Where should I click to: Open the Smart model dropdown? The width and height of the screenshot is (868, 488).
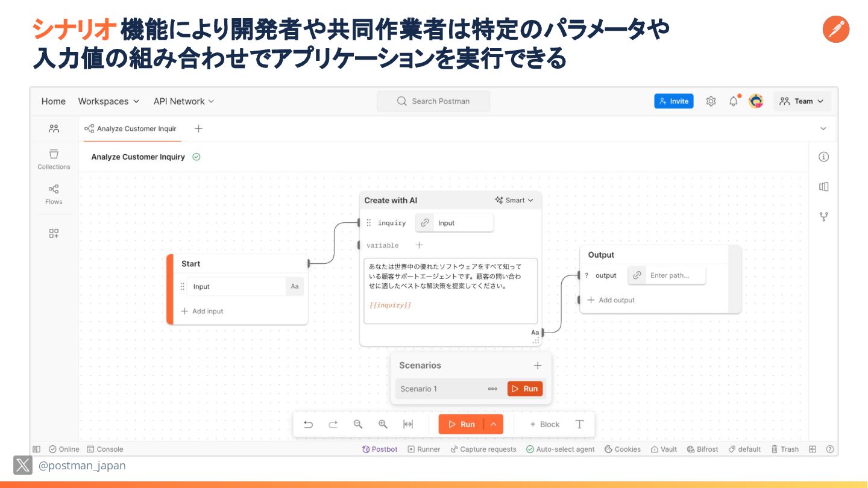pyautogui.click(x=514, y=200)
